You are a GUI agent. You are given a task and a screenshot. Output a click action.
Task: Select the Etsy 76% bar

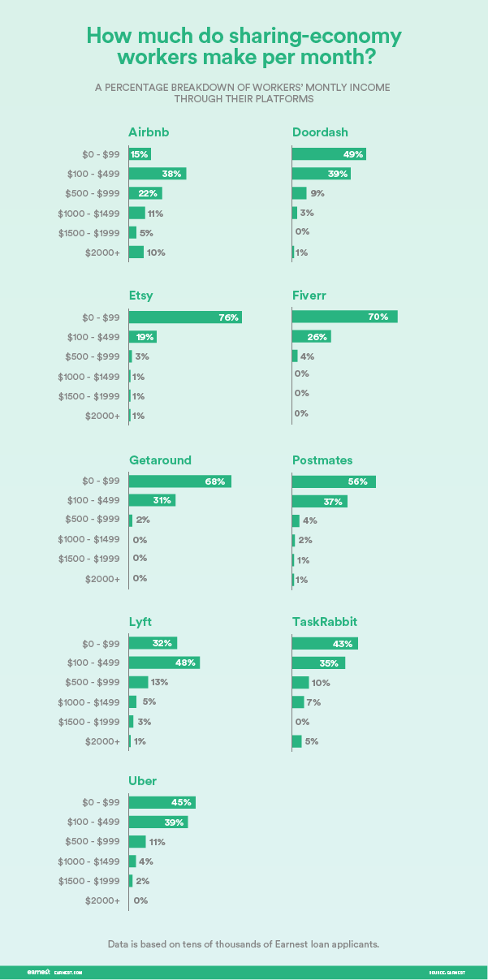(185, 317)
